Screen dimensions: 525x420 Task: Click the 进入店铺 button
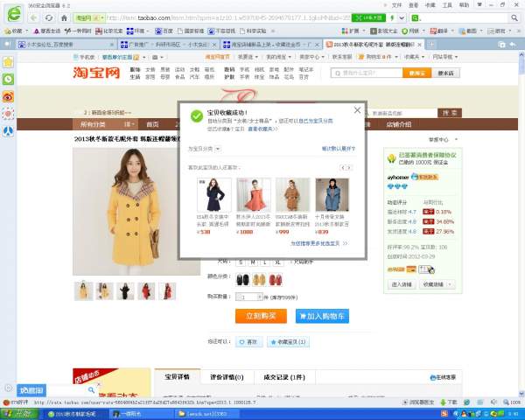tap(402, 284)
